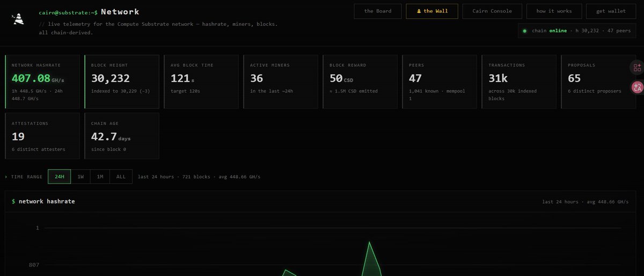Go to how it works
The image size is (644, 276).
(x=554, y=11)
